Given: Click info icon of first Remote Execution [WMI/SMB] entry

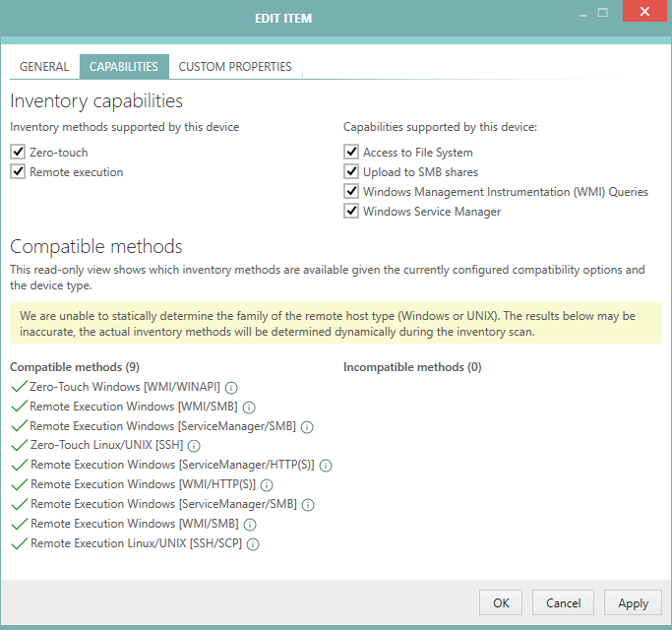Looking at the screenshot, I should pyautogui.click(x=249, y=407).
